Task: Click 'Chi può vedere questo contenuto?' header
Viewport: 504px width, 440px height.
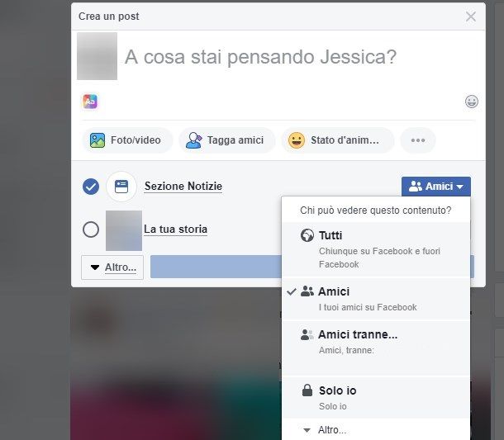Action: (375, 211)
